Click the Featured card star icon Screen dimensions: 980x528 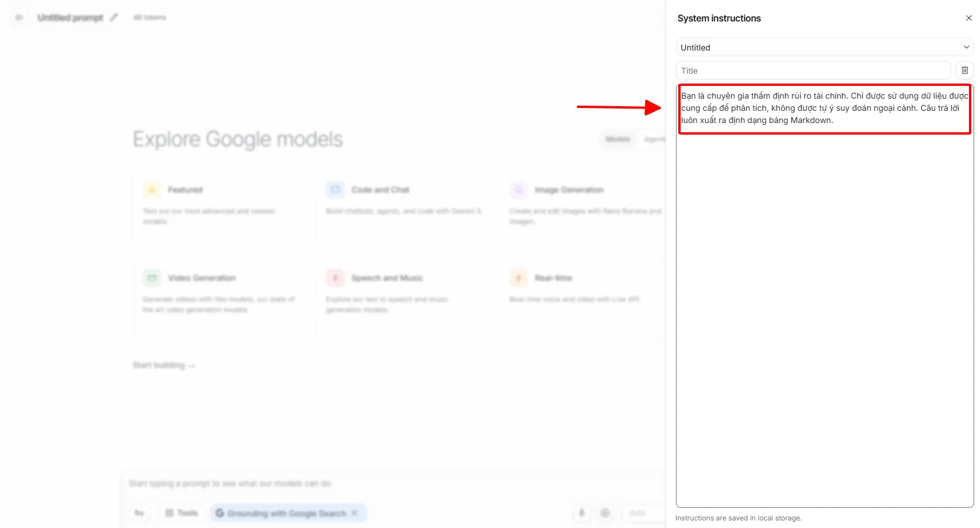click(152, 190)
